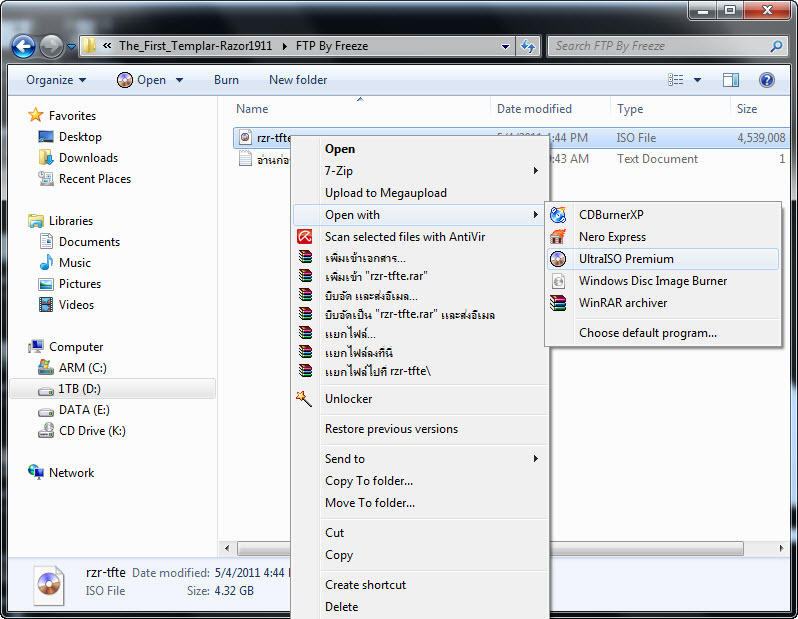Click the New folder toolbar button

click(298, 80)
